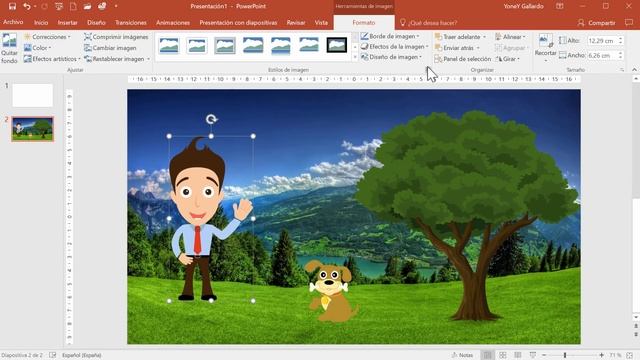Select slide 1 thumbnail
The width and height of the screenshot is (640, 360).
point(33,95)
